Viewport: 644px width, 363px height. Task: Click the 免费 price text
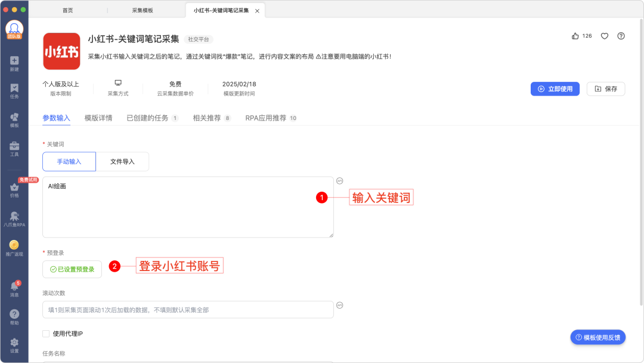(175, 84)
